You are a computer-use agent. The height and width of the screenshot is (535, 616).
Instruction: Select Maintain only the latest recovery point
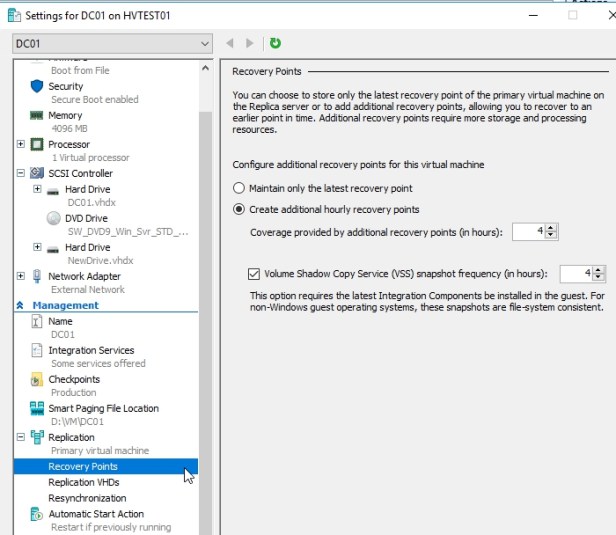coord(238,188)
